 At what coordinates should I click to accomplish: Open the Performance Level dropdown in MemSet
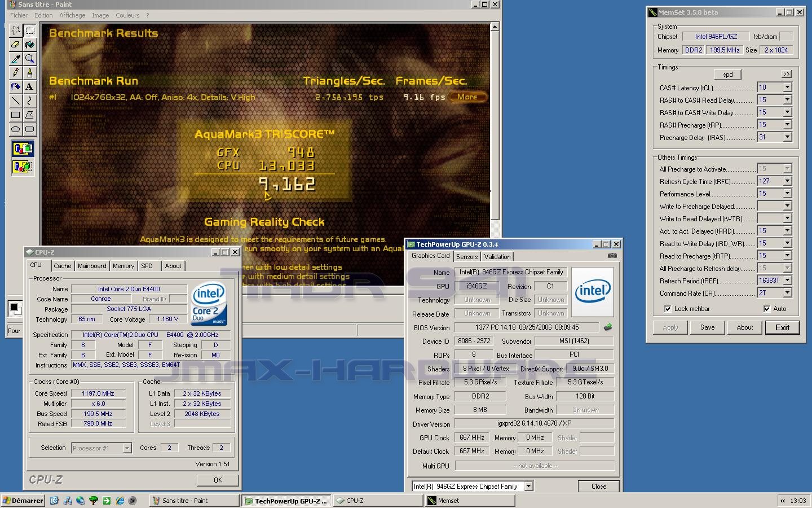tap(787, 194)
